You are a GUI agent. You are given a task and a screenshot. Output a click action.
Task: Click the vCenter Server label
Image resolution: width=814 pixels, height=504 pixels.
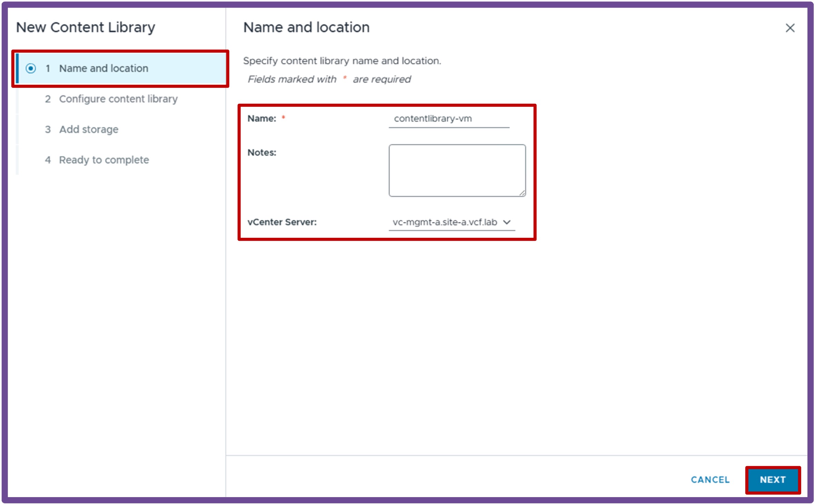coord(282,222)
